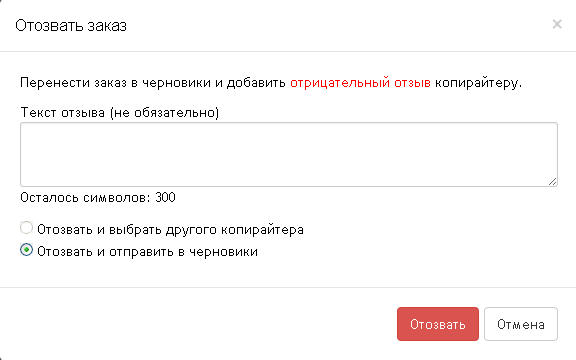Select Отозвать и отправить в черновики radio
Viewport: 576px width, 360px height.
pos(26,250)
